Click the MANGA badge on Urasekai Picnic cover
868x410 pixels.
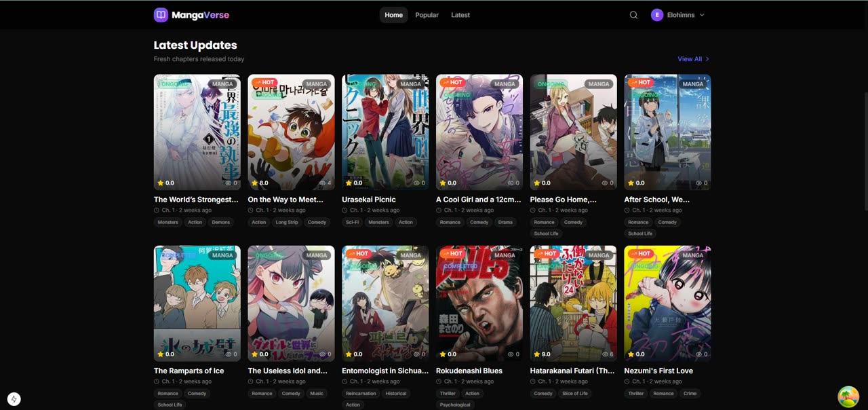click(x=410, y=84)
